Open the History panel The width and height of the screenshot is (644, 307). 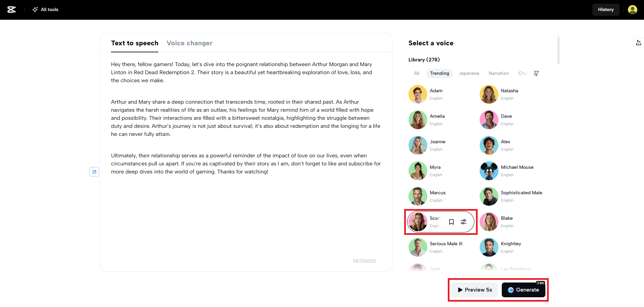(606, 9)
